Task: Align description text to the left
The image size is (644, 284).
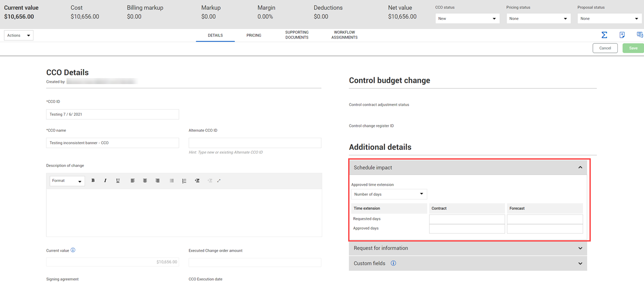Action: (133, 181)
